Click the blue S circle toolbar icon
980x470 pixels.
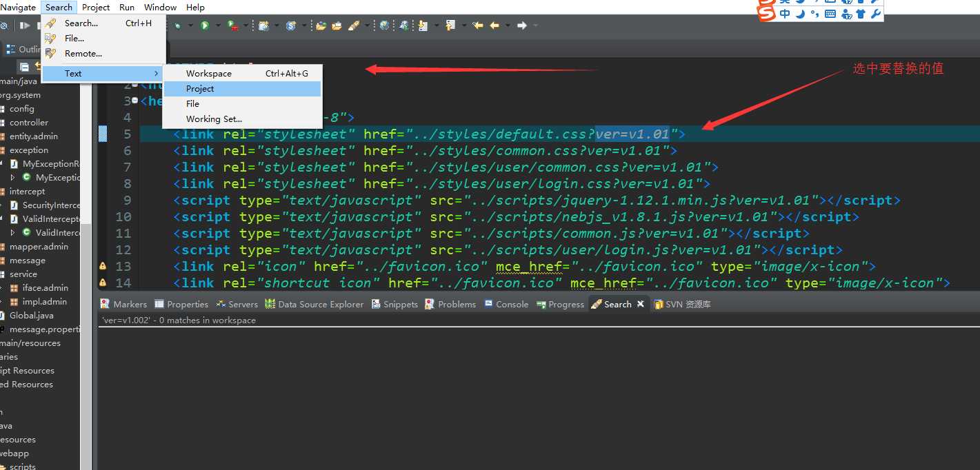tap(290, 25)
